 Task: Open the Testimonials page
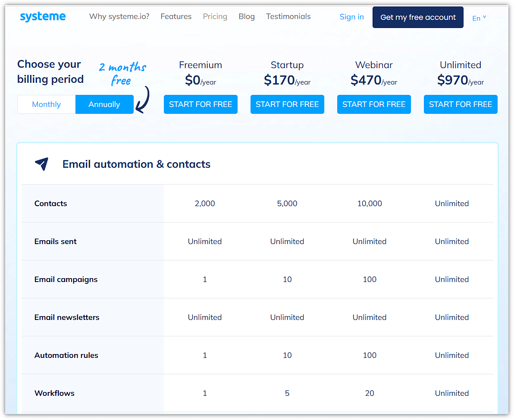tap(288, 16)
